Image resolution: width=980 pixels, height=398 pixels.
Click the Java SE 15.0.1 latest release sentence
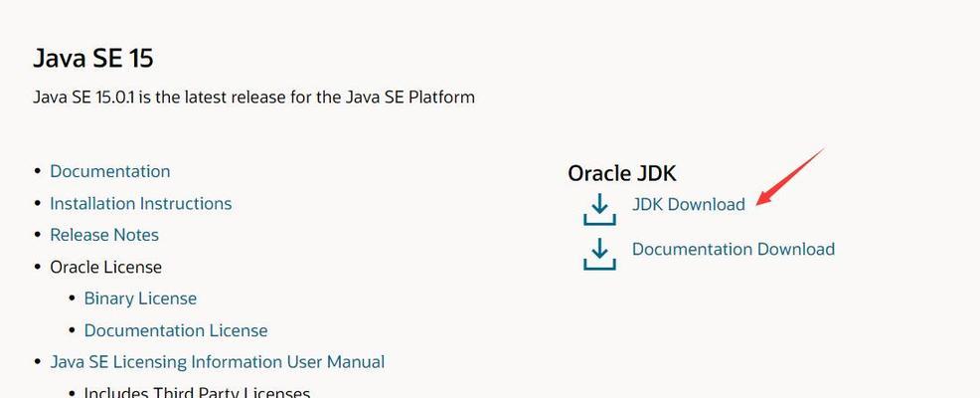tap(253, 97)
